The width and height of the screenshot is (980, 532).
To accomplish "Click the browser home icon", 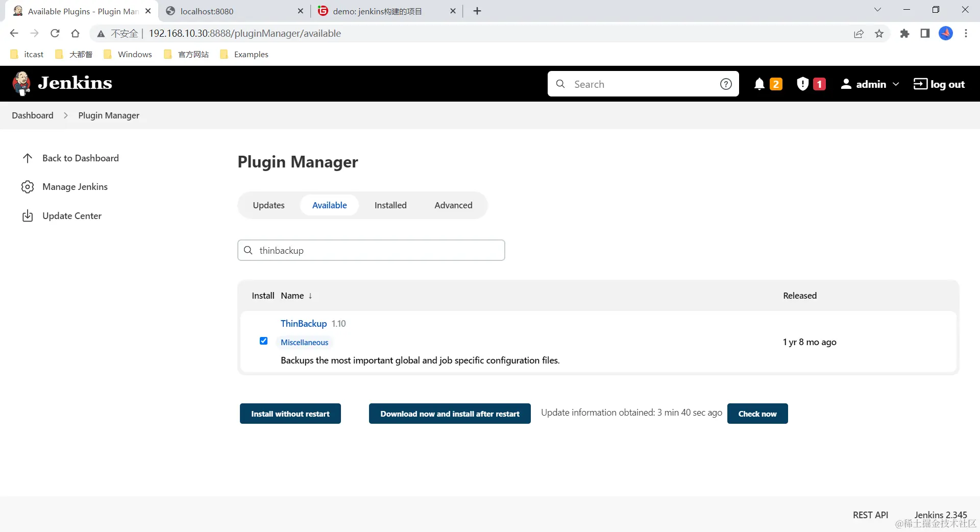I will [x=75, y=33].
